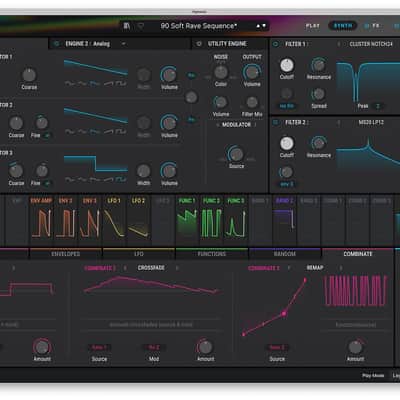This screenshot has height=400, width=400.
Task: Like the preset with the heart icon
Action: pyautogui.click(x=141, y=26)
